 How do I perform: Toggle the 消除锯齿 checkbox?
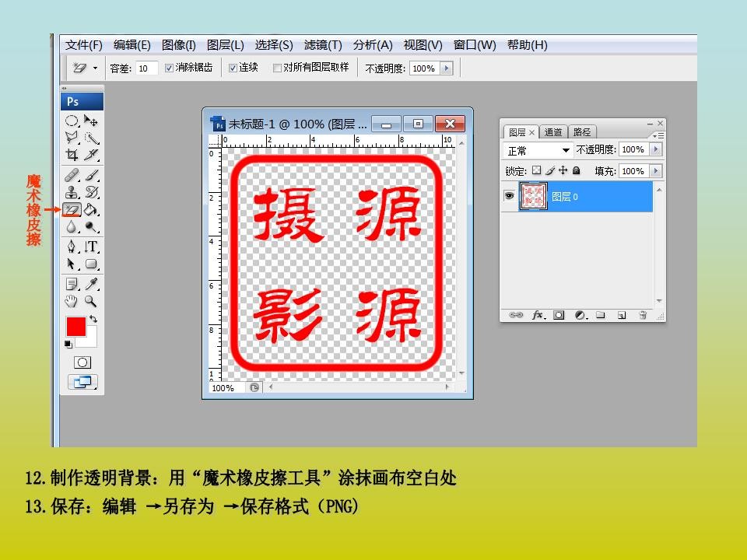click(169, 68)
